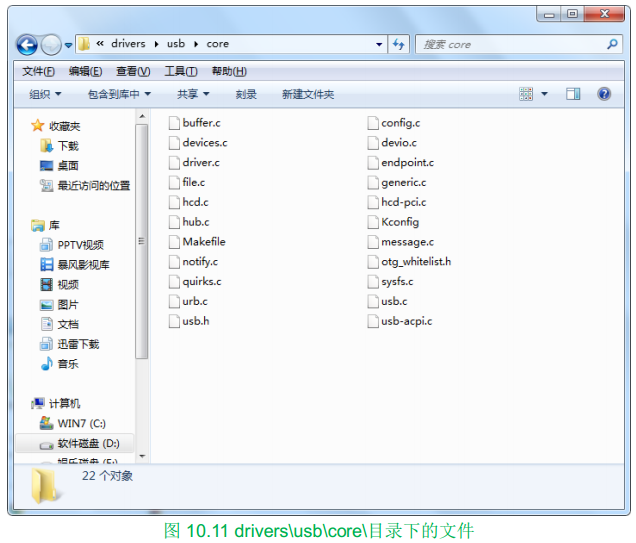This screenshot has height=543, width=636.
Task: Open the view options dropdown arrow
Action: pyautogui.click(x=544, y=94)
